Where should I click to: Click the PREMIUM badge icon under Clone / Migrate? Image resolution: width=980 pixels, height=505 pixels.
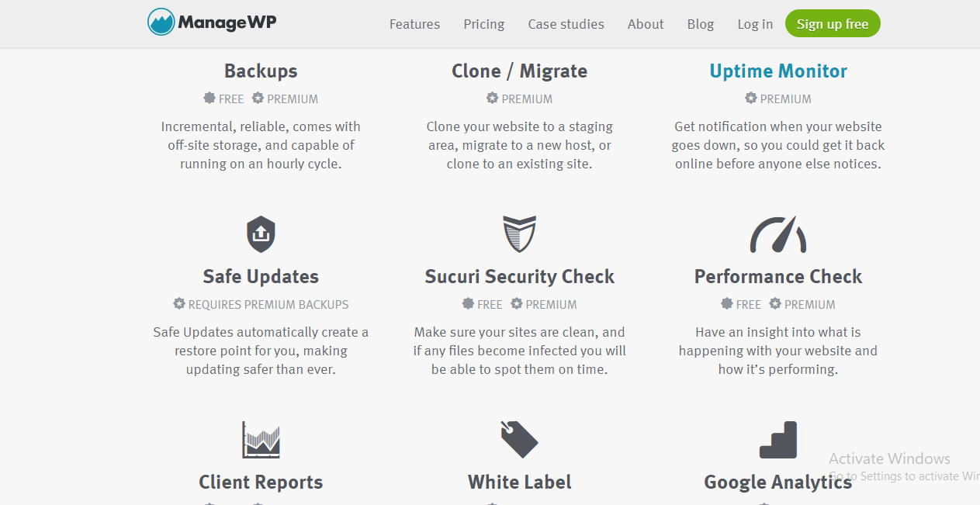click(x=492, y=99)
